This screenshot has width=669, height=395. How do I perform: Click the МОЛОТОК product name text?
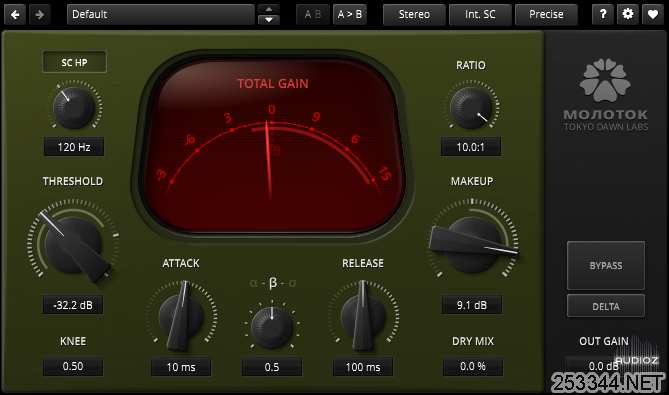(606, 114)
